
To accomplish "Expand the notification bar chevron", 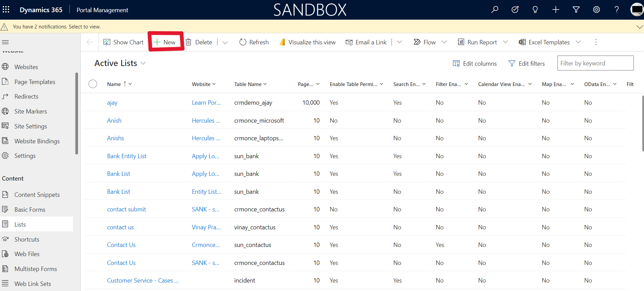I will [639, 27].
